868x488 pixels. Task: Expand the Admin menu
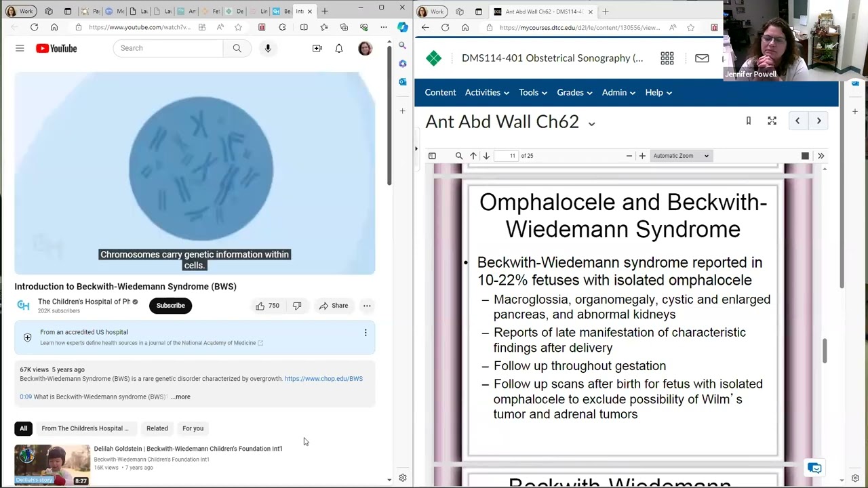point(618,92)
